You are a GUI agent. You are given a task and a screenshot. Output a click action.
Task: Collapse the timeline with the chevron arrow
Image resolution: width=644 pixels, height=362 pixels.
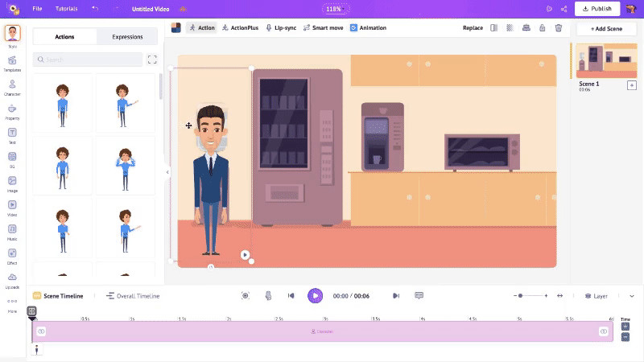point(632,296)
